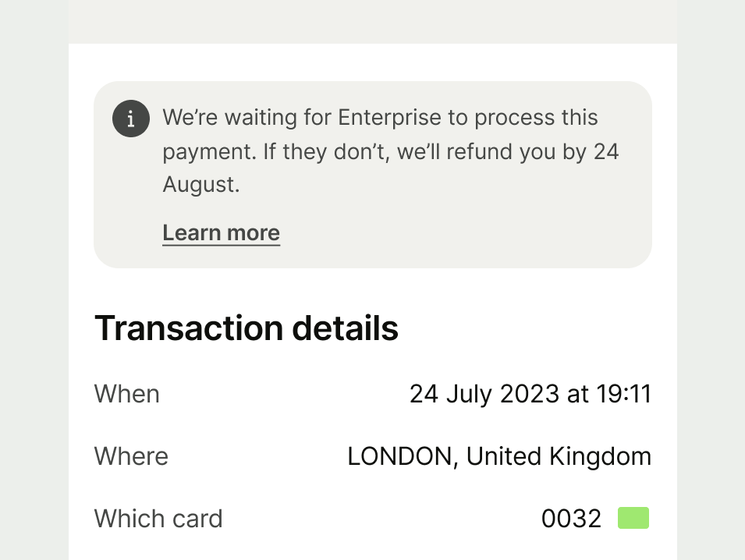Click the Transaction details heading
This screenshot has width=745, height=560.
tap(246, 328)
